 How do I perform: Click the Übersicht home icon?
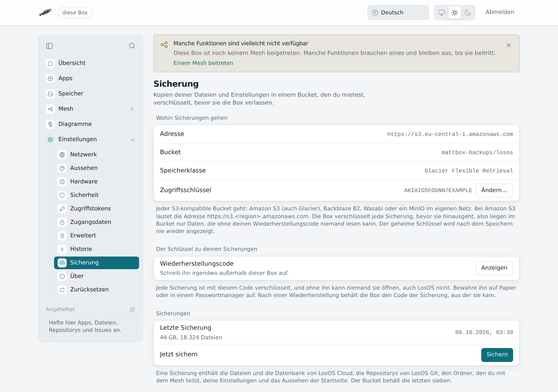pos(50,63)
